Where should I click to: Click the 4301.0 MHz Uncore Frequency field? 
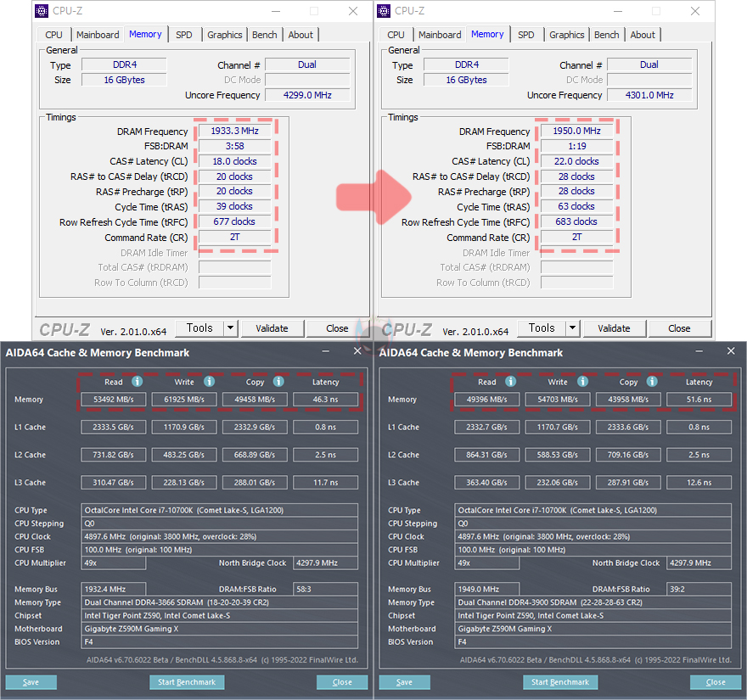[650, 95]
